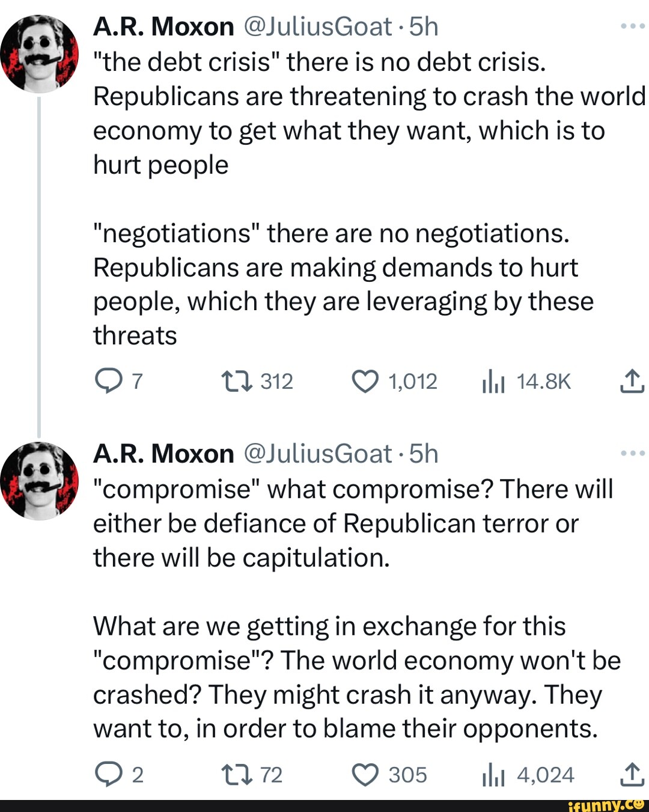Image resolution: width=649 pixels, height=812 pixels.
Task: Share the first tweet about debt crisis
Action: [x=632, y=381]
